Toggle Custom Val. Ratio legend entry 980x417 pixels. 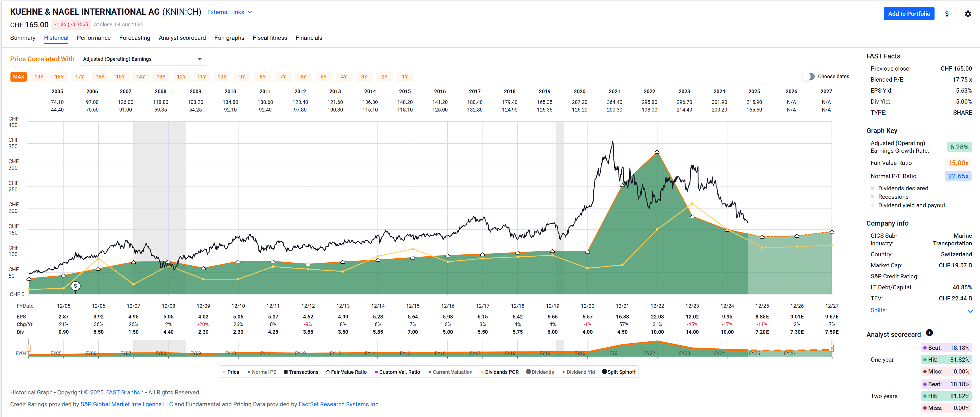point(397,372)
